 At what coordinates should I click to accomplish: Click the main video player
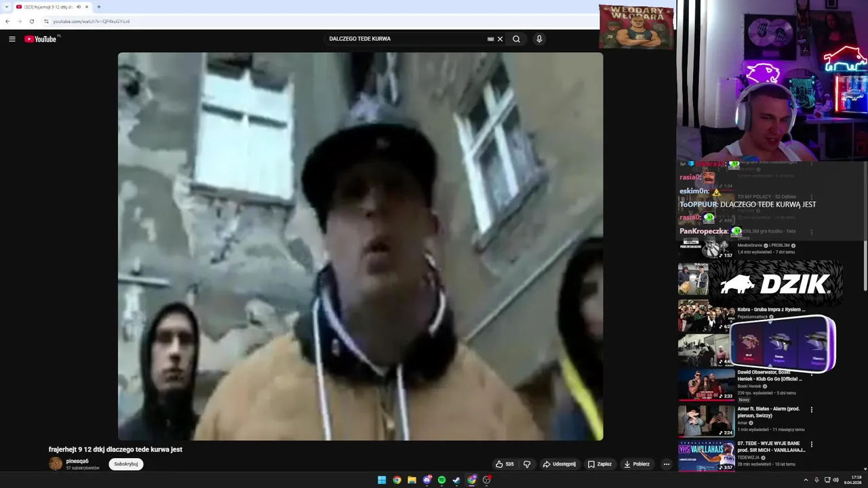[360, 246]
